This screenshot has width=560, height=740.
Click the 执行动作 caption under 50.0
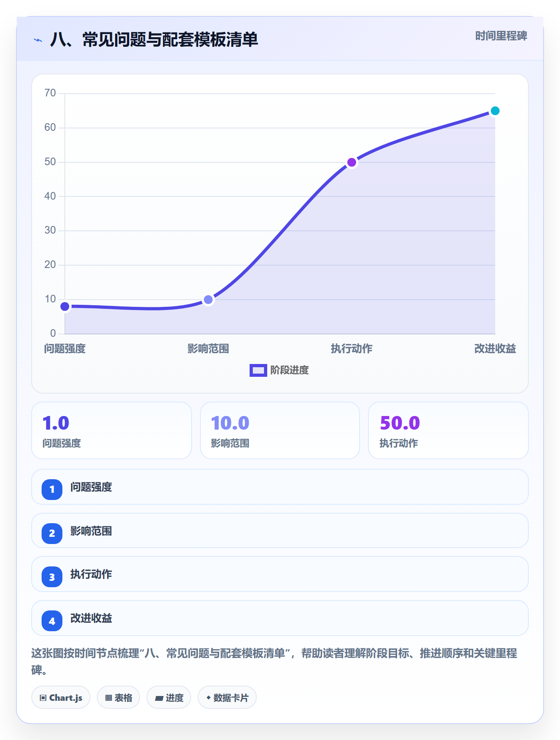(399, 443)
